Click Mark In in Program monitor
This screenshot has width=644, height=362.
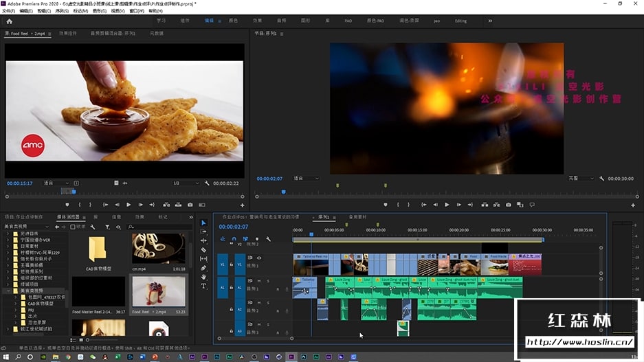(x=398, y=205)
